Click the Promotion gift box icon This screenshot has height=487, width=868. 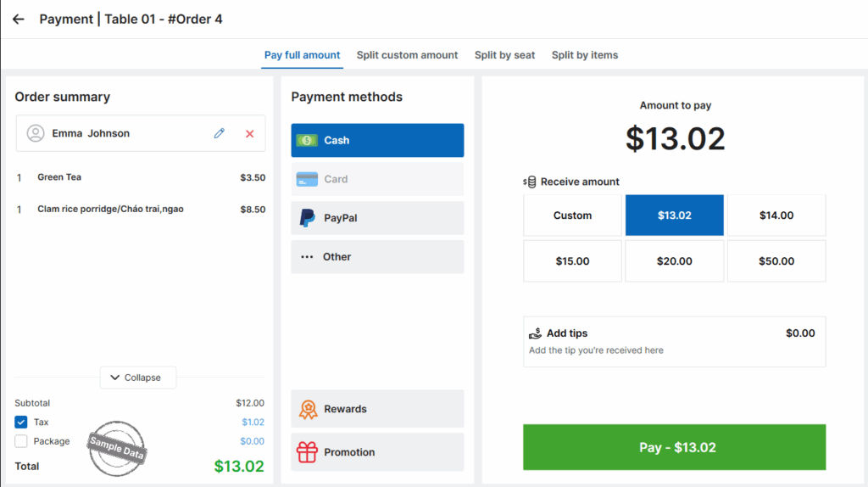[307, 452]
